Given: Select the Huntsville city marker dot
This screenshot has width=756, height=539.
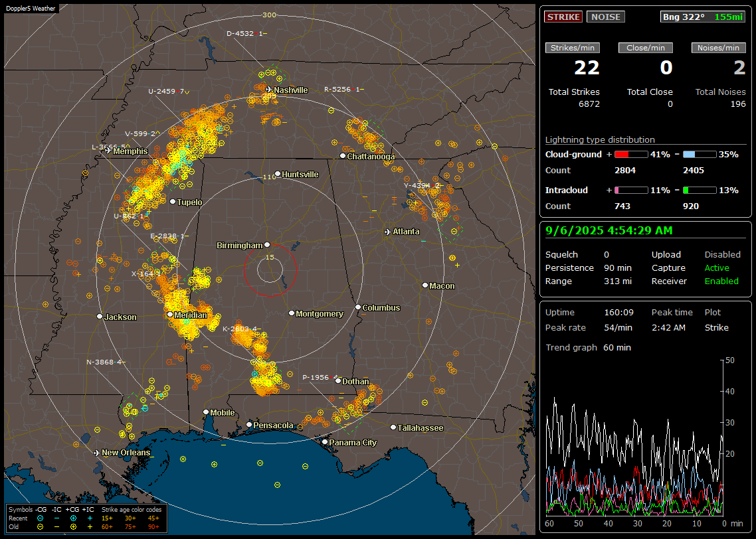Looking at the screenshot, I should (278, 174).
